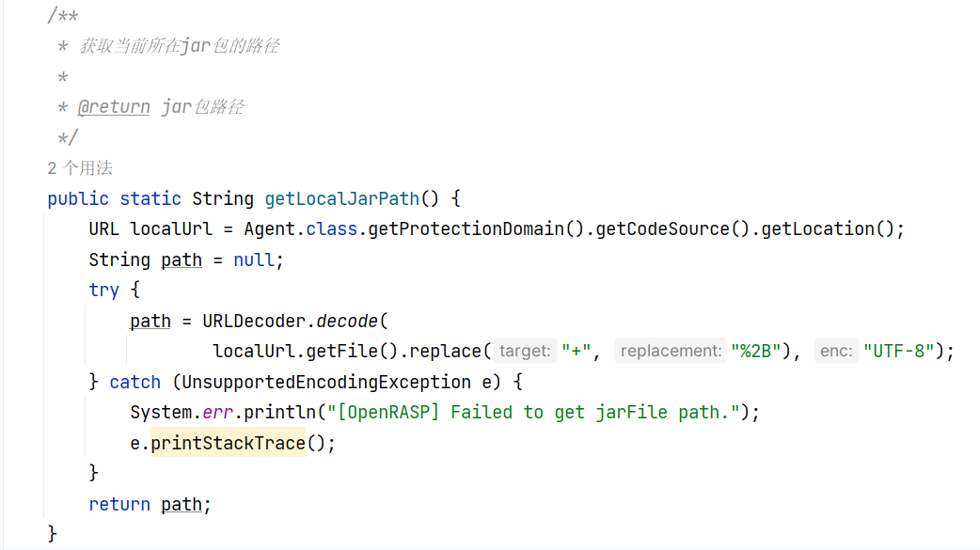Click the URLDecoder.decode method call
Viewport: 980px width, 550px height.
(x=290, y=322)
